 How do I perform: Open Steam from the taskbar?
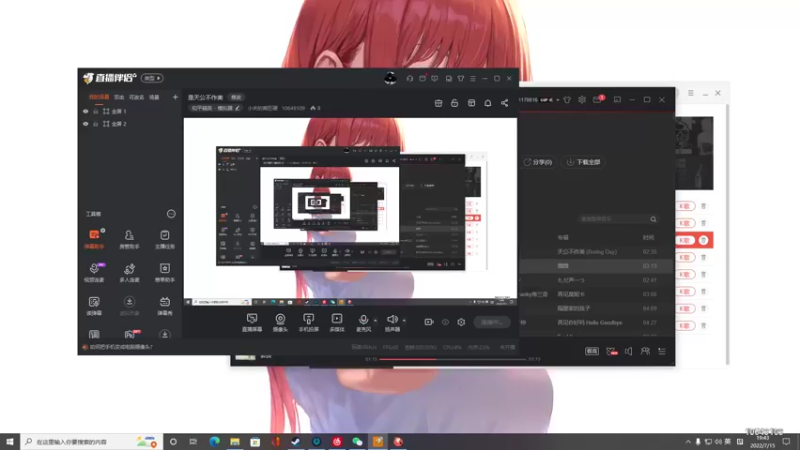pyautogui.click(x=296, y=441)
